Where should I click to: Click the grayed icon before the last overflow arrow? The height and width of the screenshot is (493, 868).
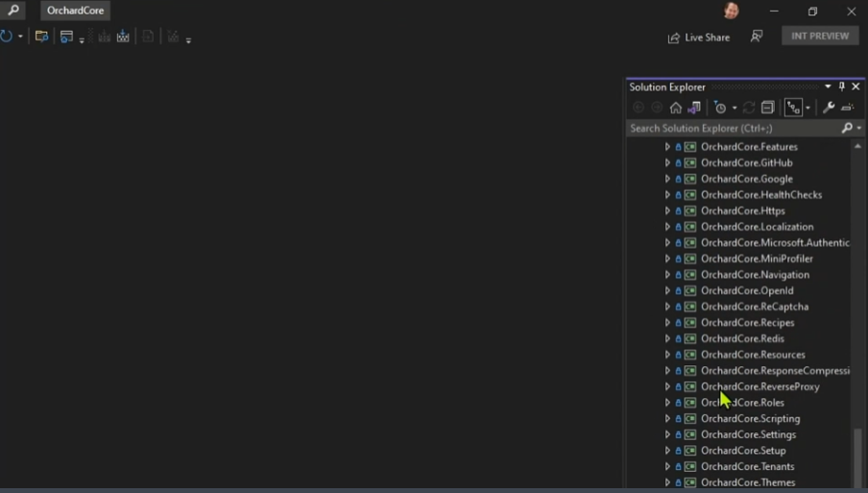173,37
